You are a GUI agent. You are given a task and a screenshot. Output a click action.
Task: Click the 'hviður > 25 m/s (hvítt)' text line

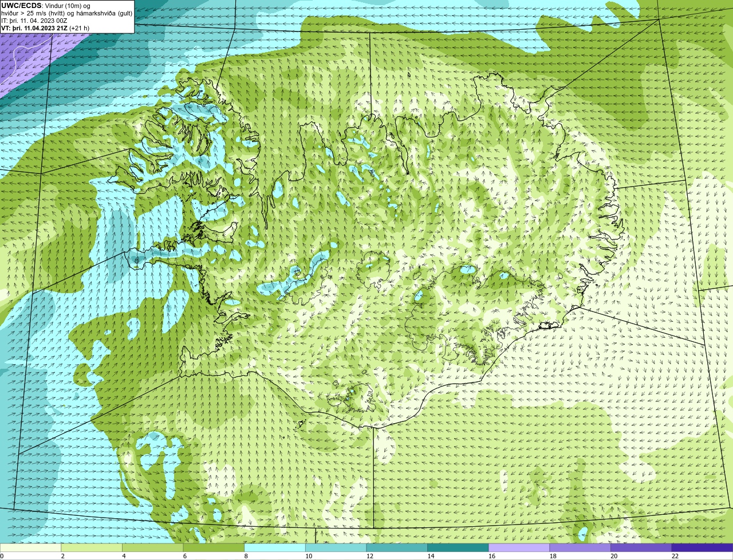[x=66, y=13]
